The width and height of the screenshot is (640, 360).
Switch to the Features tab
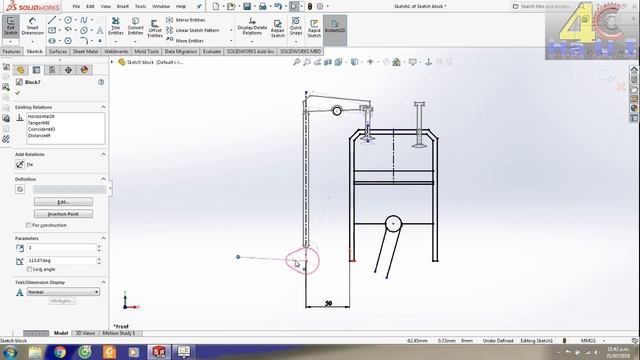pyautogui.click(x=11, y=51)
